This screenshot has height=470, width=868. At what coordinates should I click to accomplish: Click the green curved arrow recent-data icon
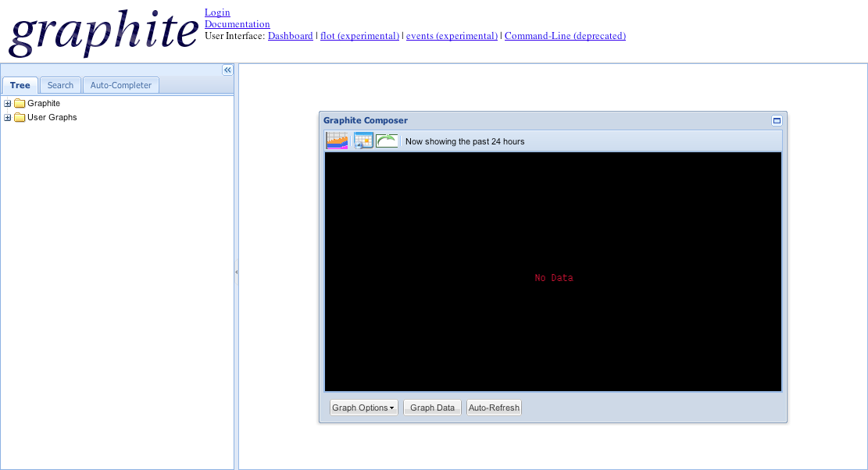point(388,141)
